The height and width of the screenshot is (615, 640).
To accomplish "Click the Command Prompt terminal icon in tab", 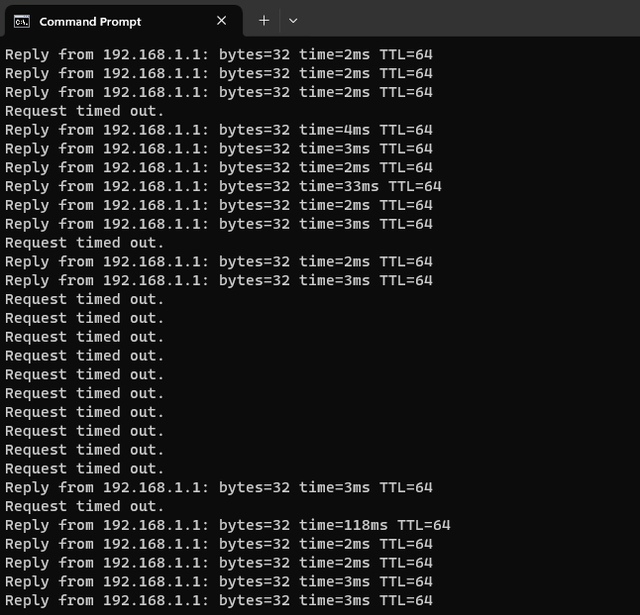I will pos(22,21).
